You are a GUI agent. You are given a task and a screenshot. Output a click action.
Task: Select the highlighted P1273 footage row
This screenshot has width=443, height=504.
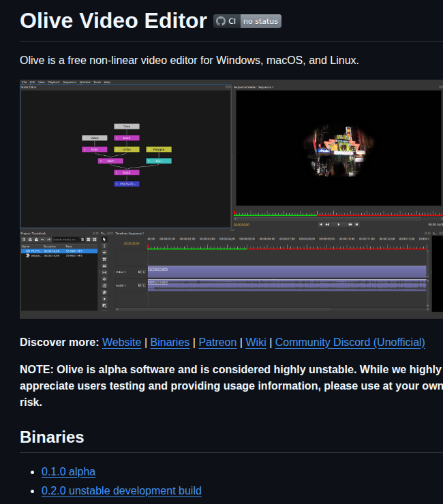point(59,251)
